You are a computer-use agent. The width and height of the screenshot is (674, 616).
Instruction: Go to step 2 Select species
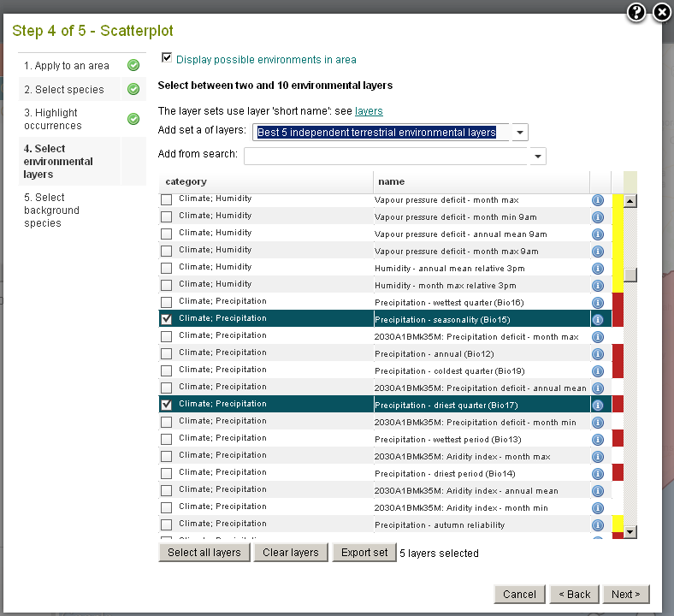tap(64, 90)
